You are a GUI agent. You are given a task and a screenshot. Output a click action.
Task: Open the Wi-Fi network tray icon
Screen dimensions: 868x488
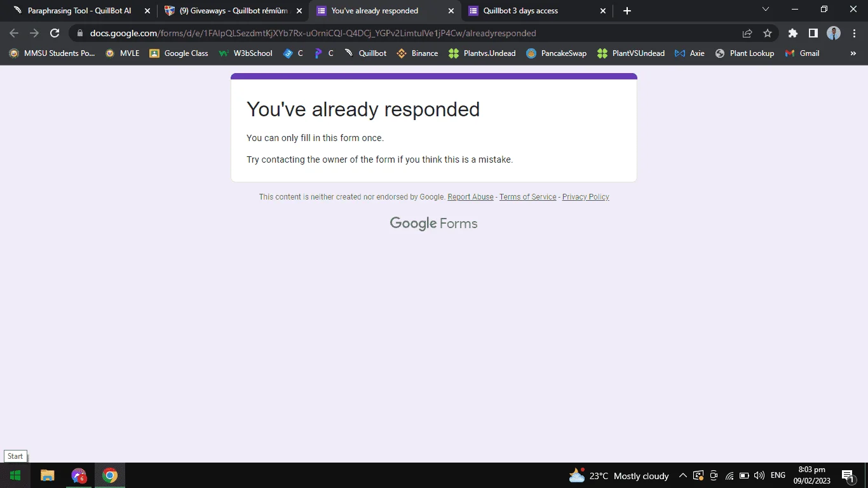click(x=729, y=475)
